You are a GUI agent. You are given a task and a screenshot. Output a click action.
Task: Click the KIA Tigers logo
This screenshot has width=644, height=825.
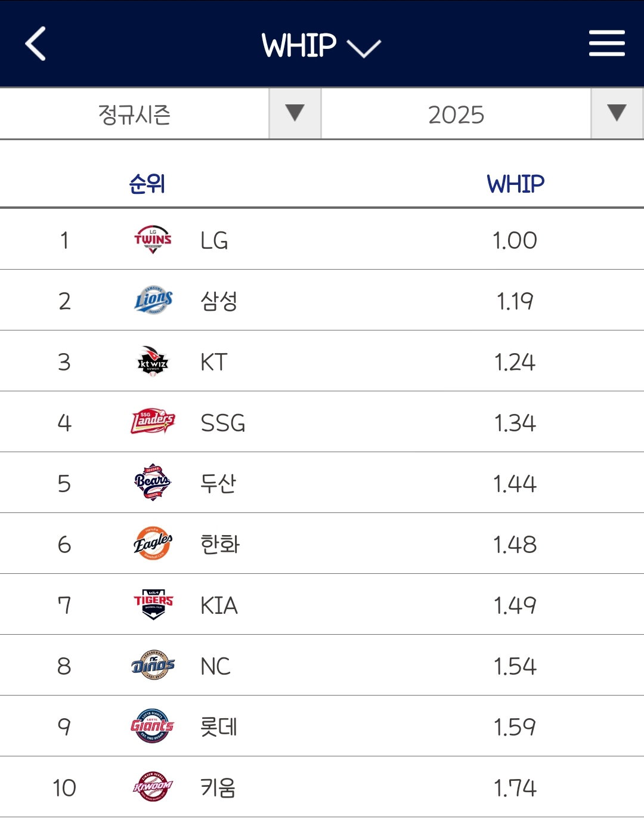tap(153, 605)
